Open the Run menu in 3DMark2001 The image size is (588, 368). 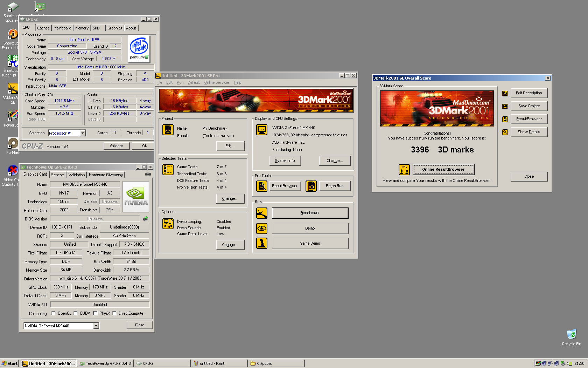point(180,83)
